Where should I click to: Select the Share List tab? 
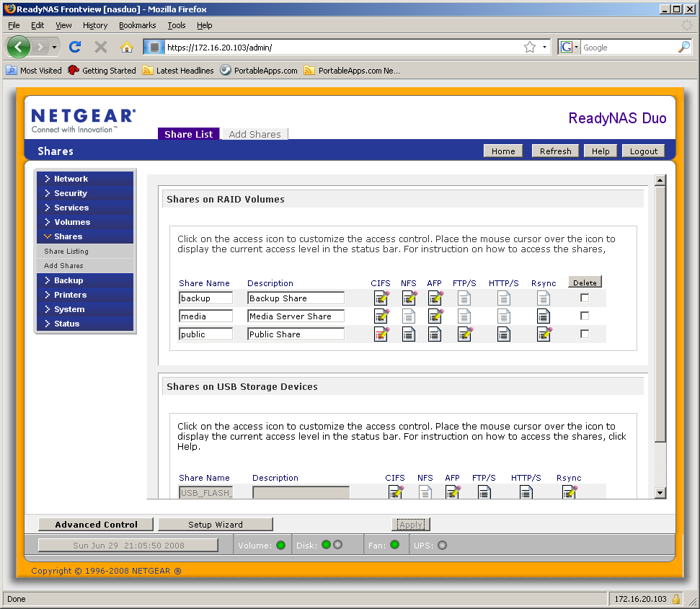(188, 134)
